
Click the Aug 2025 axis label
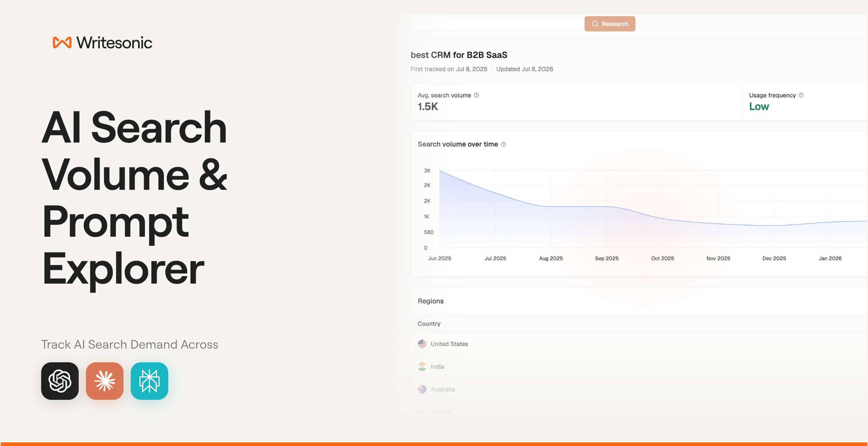pyautogui.click(x=551, y=258)
